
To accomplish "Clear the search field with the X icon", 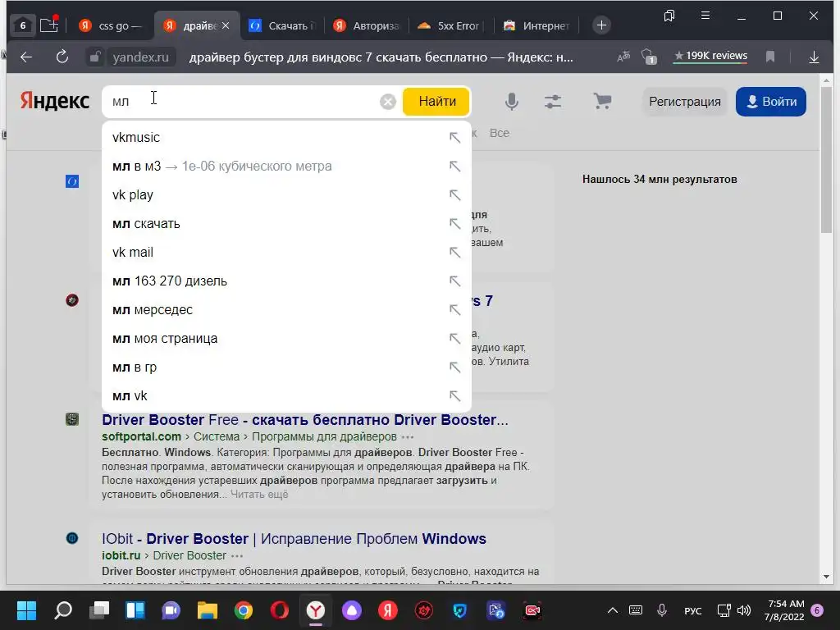I will 387,101.
